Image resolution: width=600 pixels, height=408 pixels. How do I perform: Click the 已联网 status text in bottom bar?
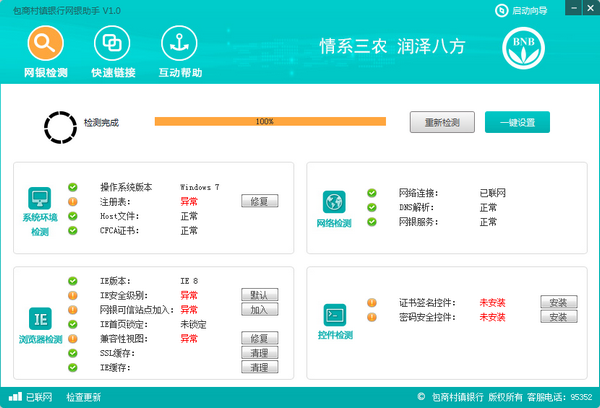tap(39, 397)
